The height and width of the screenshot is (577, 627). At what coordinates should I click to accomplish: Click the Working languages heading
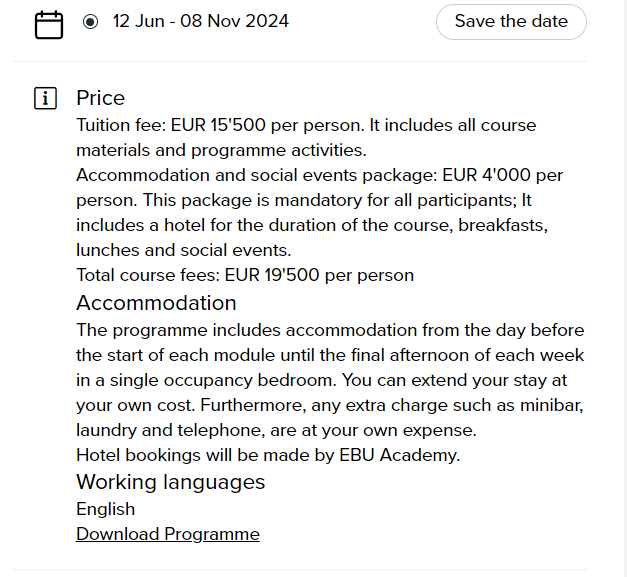pyautogui.click(x=170, y=482)
